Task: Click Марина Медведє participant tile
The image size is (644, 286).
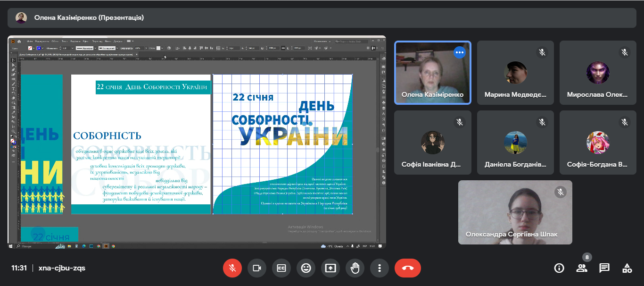Action: click(515, 73)
